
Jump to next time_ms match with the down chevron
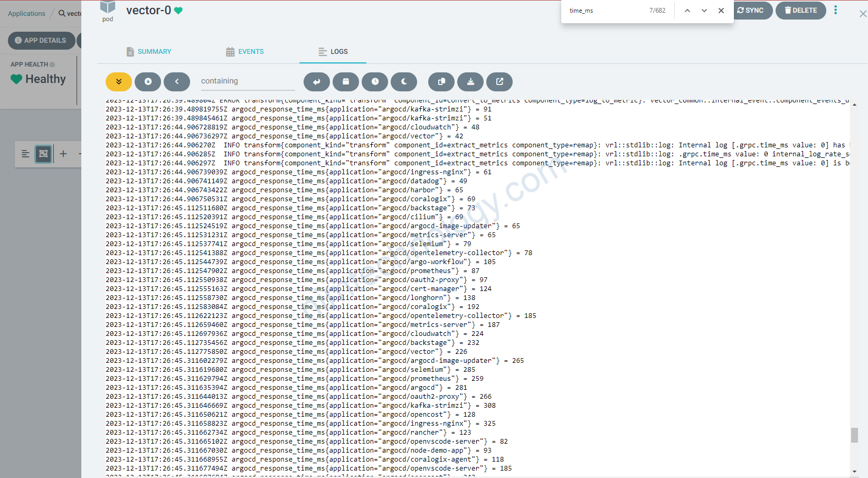click(x=704, y=11)
